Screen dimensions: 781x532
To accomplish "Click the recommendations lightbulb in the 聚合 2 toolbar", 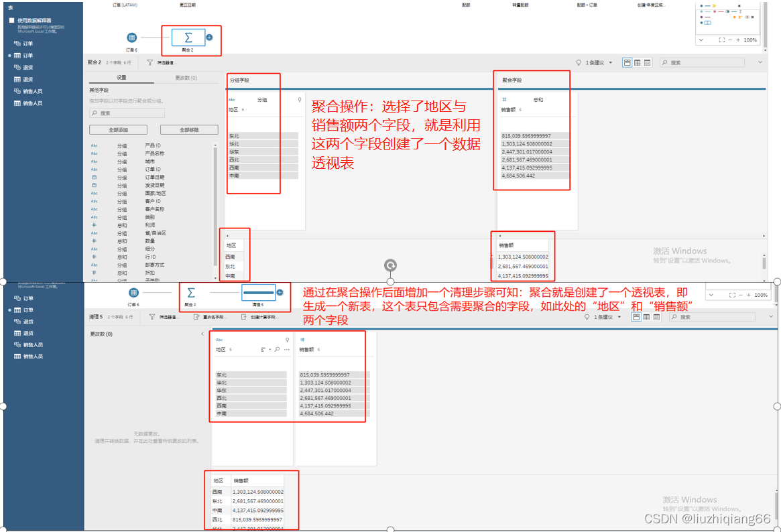I will coord(579,63).
